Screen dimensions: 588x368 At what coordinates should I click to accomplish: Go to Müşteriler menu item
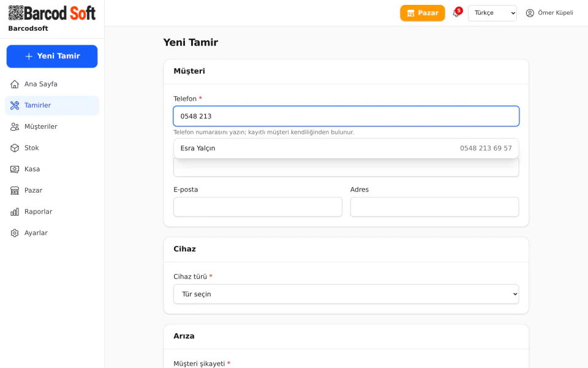(51, 126)
